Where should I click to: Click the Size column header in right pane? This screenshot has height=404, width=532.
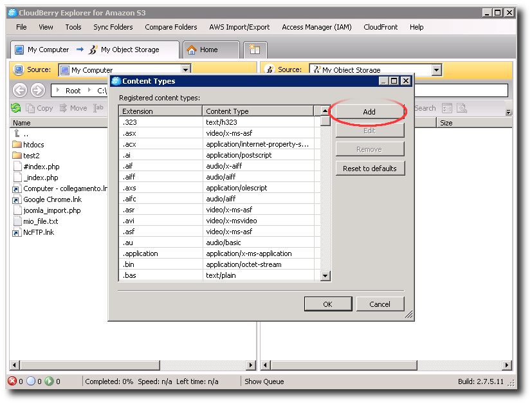point(474,123)
